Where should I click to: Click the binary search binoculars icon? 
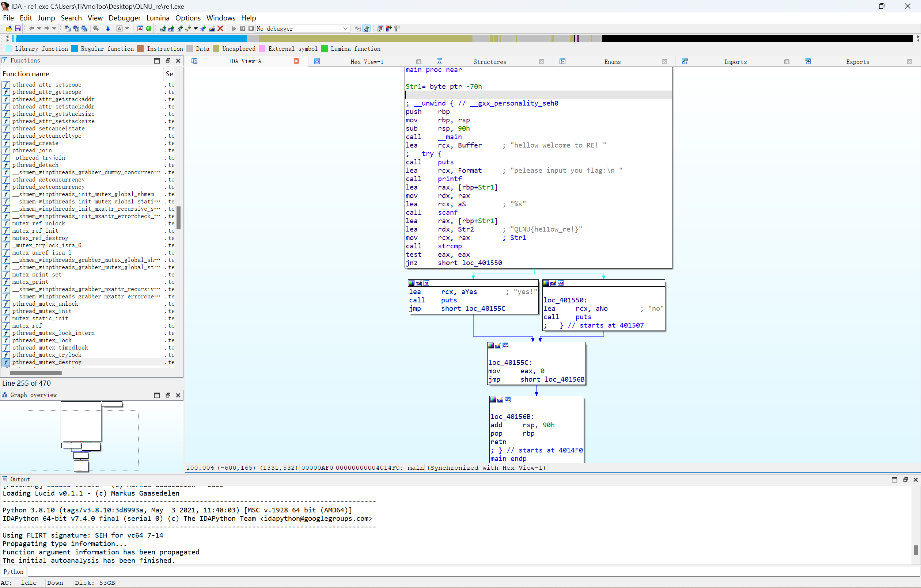(x=84, y=28)
